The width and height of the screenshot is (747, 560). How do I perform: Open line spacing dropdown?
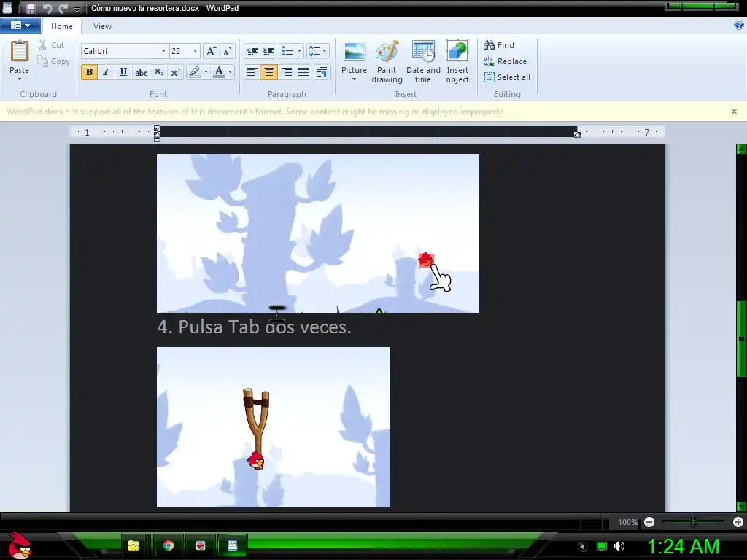(x=317, y=51)
